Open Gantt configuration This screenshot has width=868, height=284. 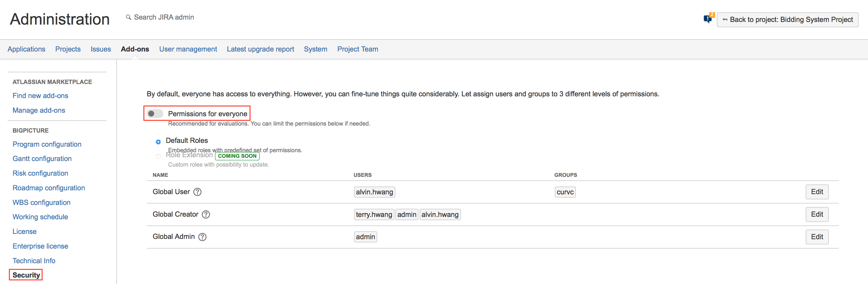42,159
